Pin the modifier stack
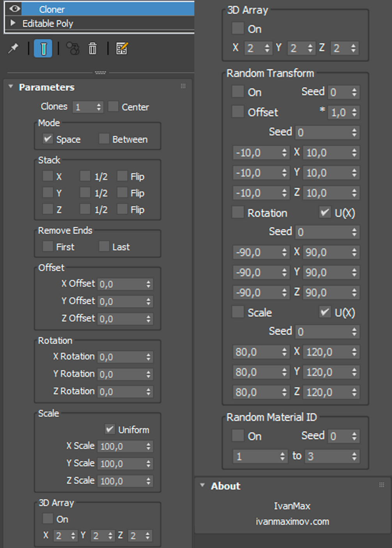This screenshot has width=392, height=548. [13, 48]
